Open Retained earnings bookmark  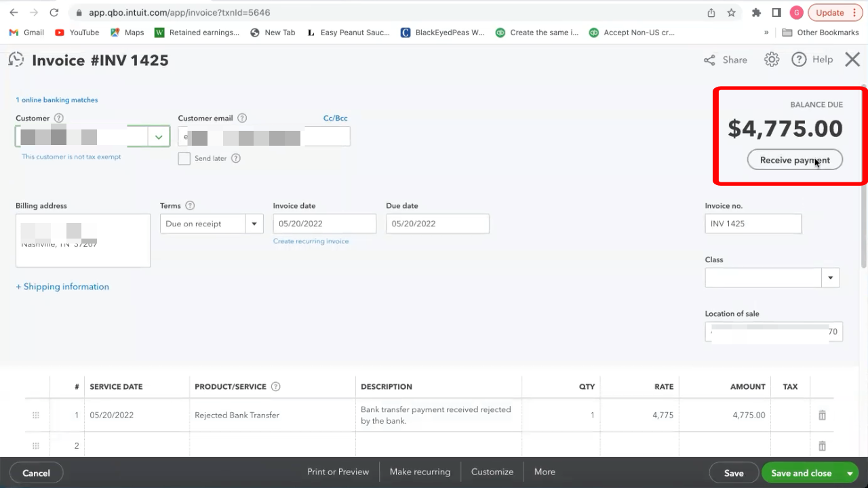pos(197,33)
